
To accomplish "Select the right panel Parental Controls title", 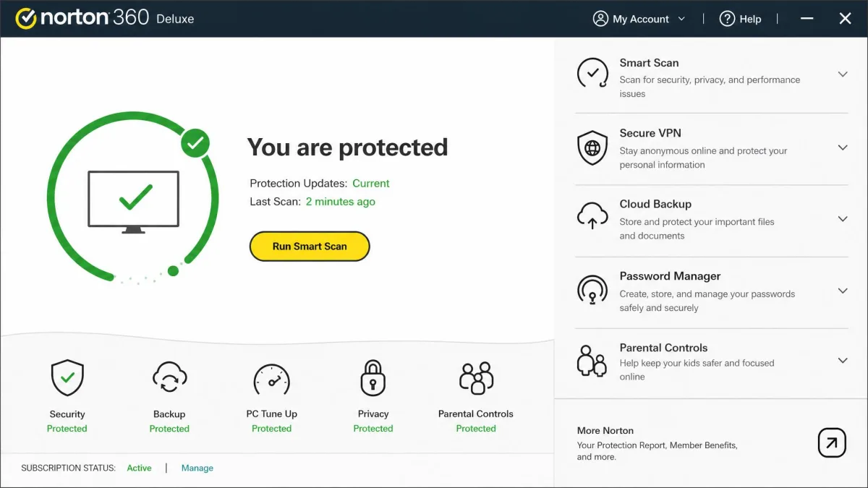I will [x=663, y=348].
